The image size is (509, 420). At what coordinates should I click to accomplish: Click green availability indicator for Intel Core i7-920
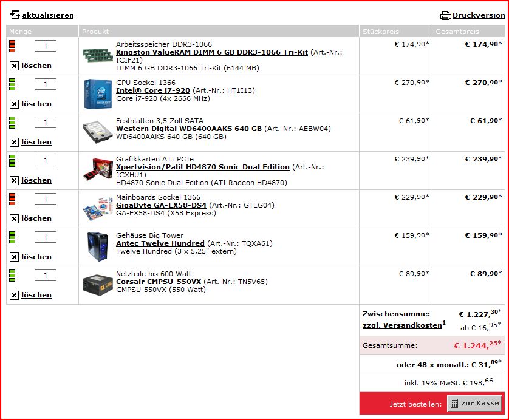pyautogui.click(x=12, y=84)
